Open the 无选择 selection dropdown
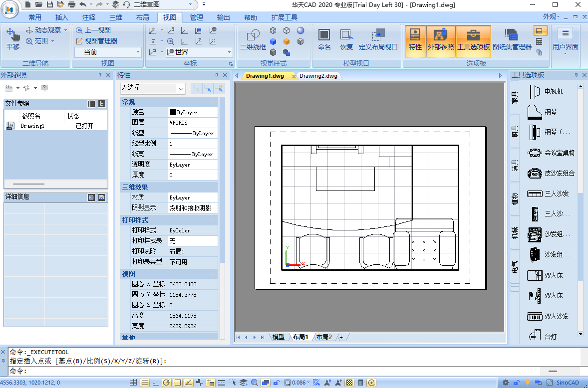 (x=153, y=88)
